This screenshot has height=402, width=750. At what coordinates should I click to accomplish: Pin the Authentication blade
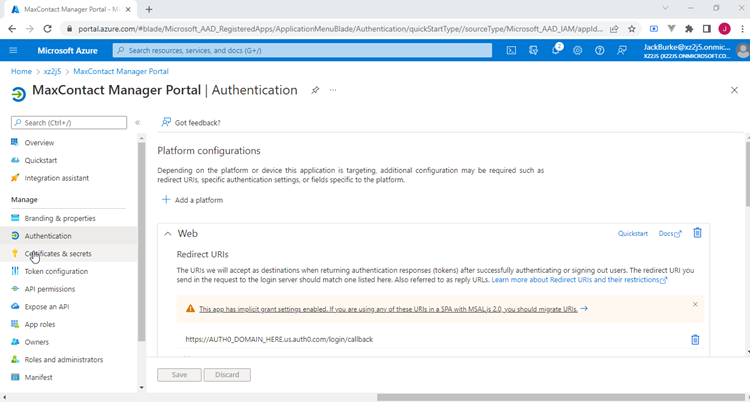click(x=315, y=90)
